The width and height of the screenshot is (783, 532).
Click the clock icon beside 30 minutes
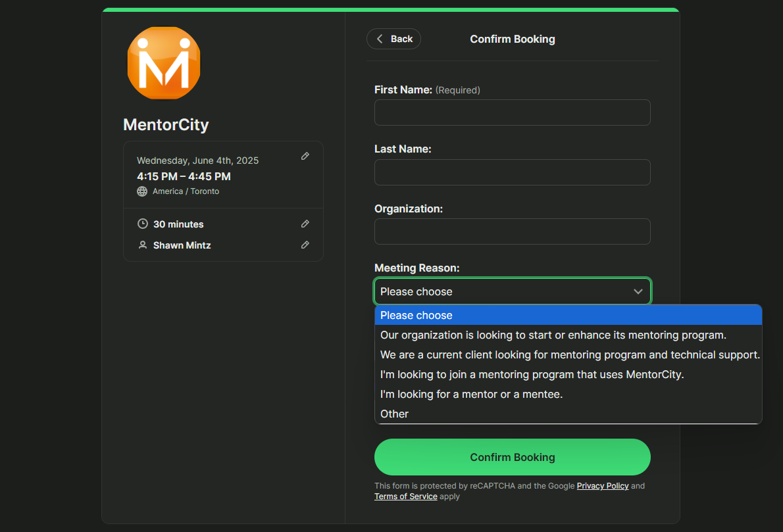[142, 224]
